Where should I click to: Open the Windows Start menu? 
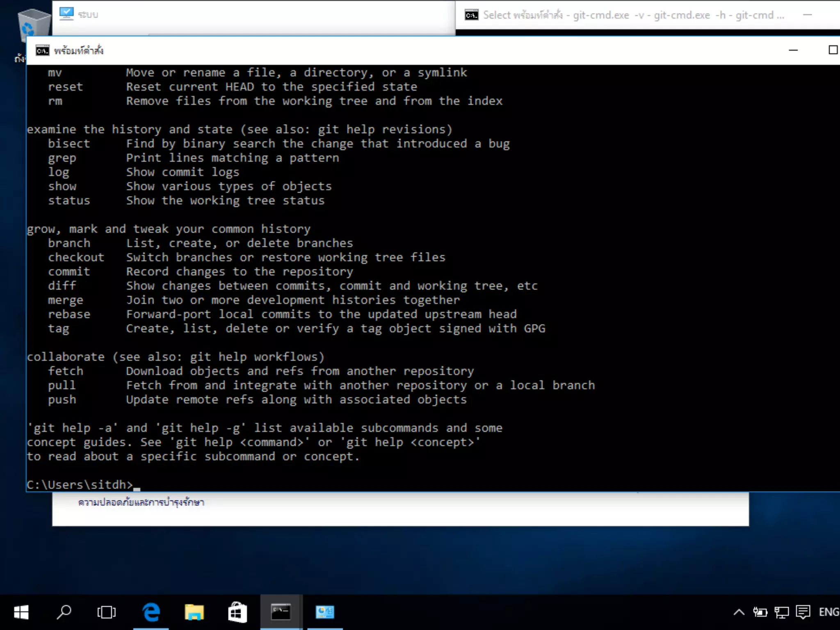(21, 612)
